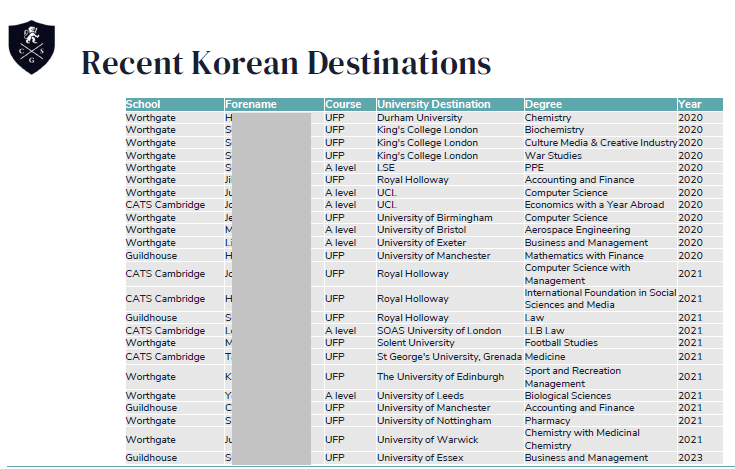Click the Law degree cell for Guildhouse
This screenshot has width=735, height=469.
600,318
